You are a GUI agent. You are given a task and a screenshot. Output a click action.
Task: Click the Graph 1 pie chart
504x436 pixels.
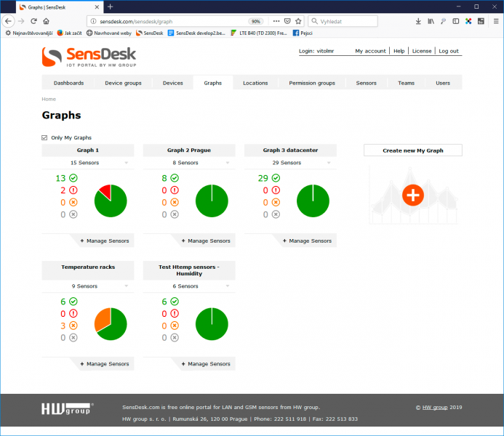[111, 201]
